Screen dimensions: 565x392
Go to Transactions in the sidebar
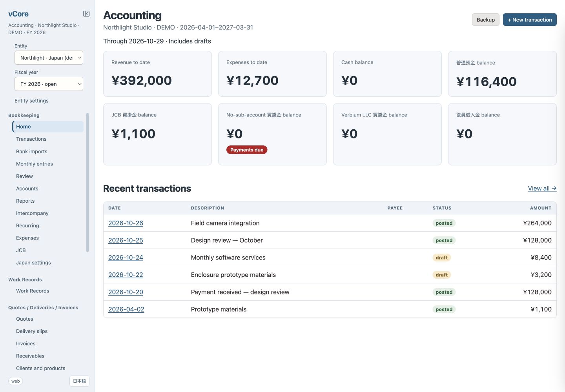(31, 139)
